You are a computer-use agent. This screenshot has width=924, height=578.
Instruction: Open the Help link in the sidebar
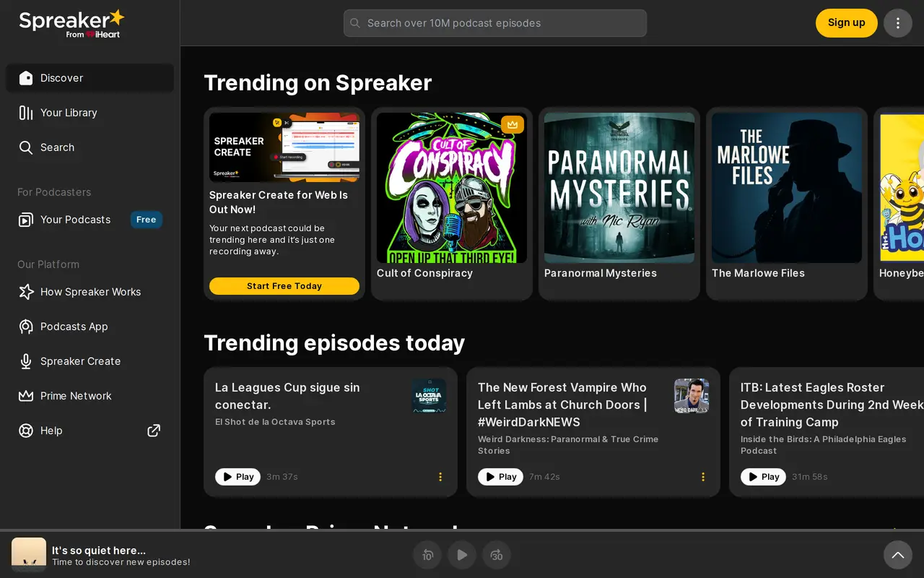(90, 431)
